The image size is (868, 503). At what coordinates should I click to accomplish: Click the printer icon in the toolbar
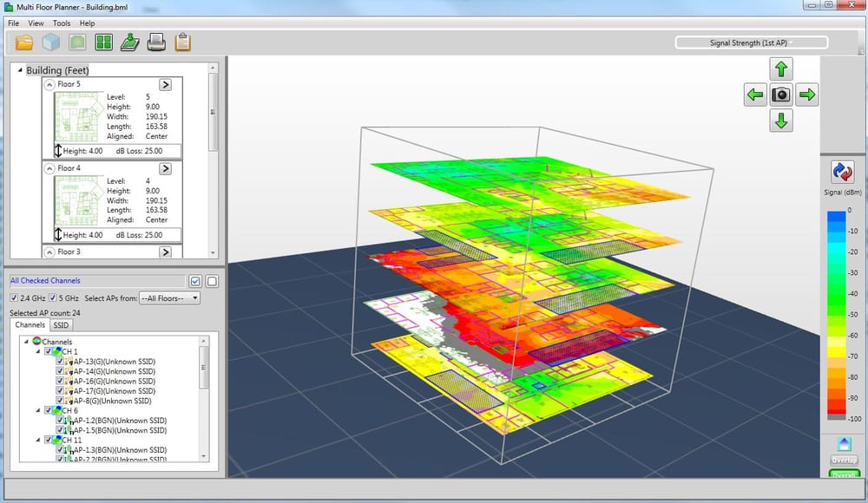[x=156, y=42]
